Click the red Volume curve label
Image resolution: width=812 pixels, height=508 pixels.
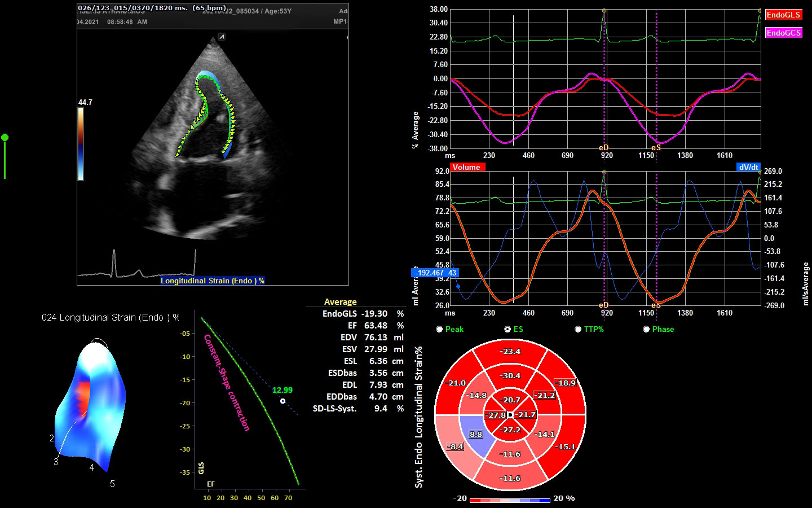click(x=466, y=167)
